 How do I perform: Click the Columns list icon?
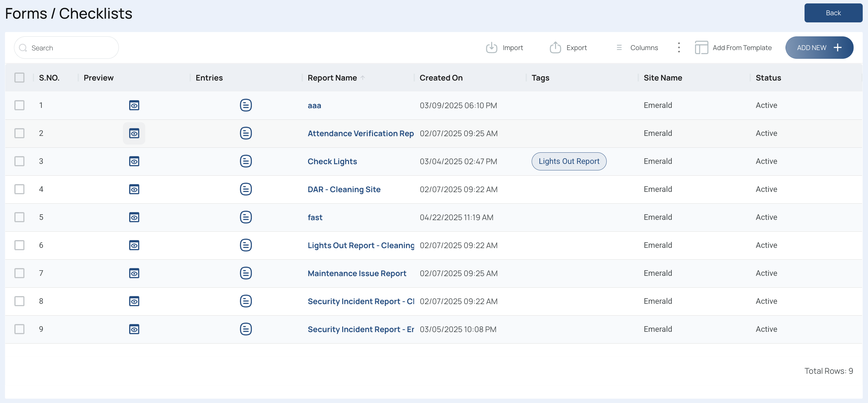click(x=619, y=48)
